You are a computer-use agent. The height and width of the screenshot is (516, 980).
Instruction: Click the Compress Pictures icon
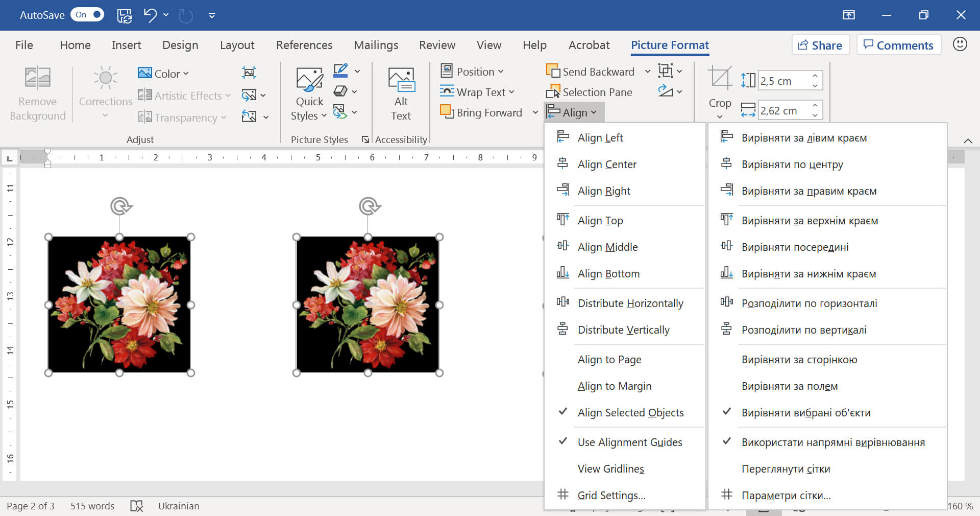[x=249, y=73]
